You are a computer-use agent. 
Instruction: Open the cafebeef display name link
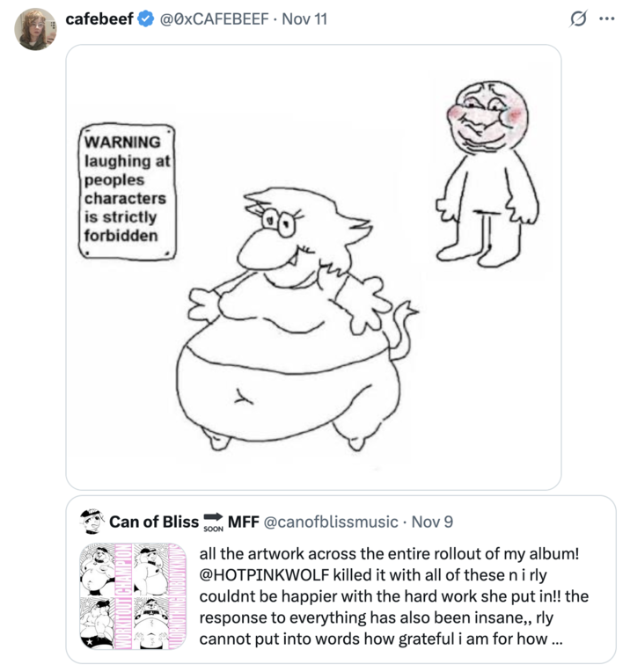coord(99,18)
